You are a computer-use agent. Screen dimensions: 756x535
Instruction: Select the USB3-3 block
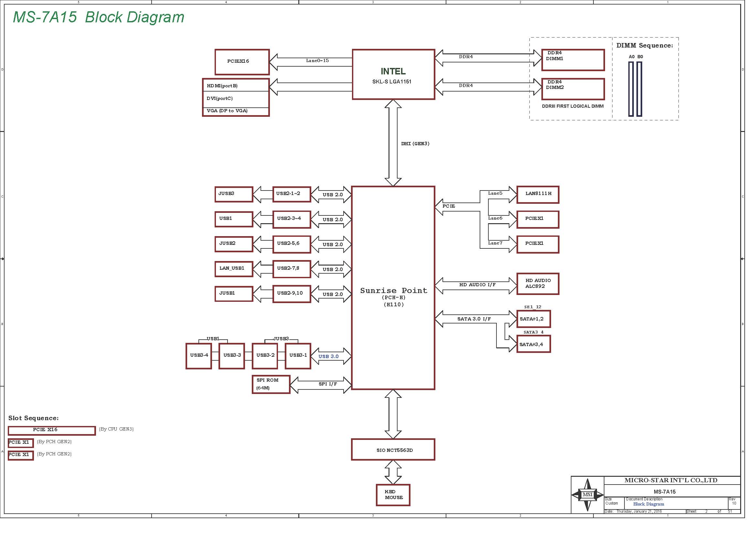pos(232,356)
